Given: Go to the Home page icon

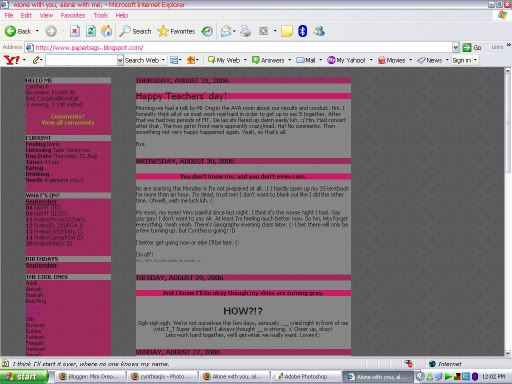Looking at the screenshot, I should pyautogui.click(x=107, y=31).
